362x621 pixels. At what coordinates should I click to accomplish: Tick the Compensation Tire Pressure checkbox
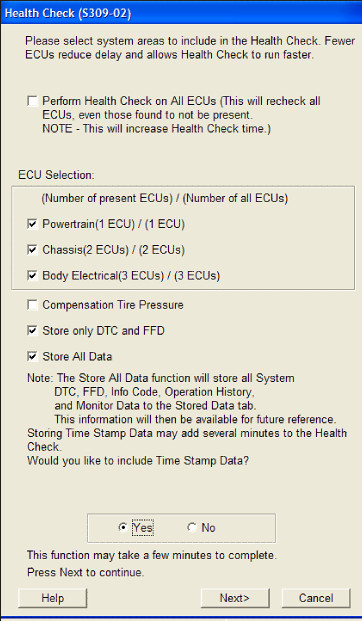coord(32,305)
